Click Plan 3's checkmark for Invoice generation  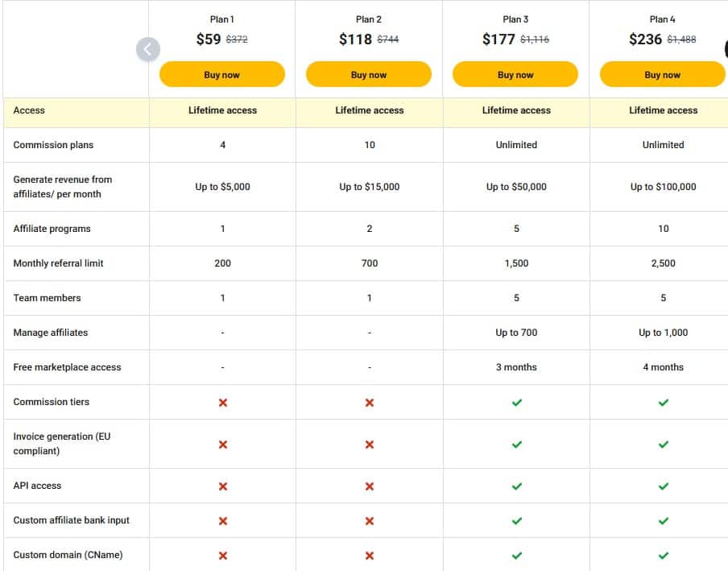pyautogui.click(x=515, y=444)
